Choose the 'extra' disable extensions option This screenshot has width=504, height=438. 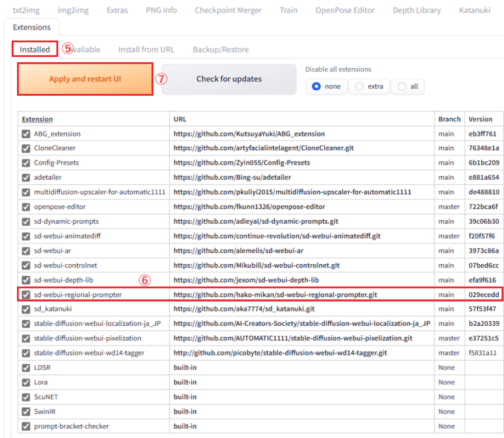coord(360,87)
